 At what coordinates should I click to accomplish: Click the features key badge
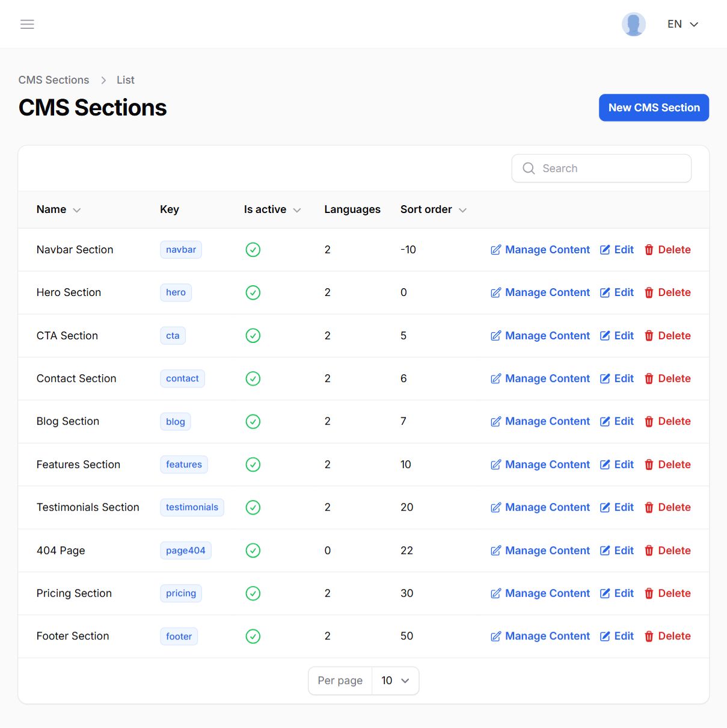(x=184, y=464)
